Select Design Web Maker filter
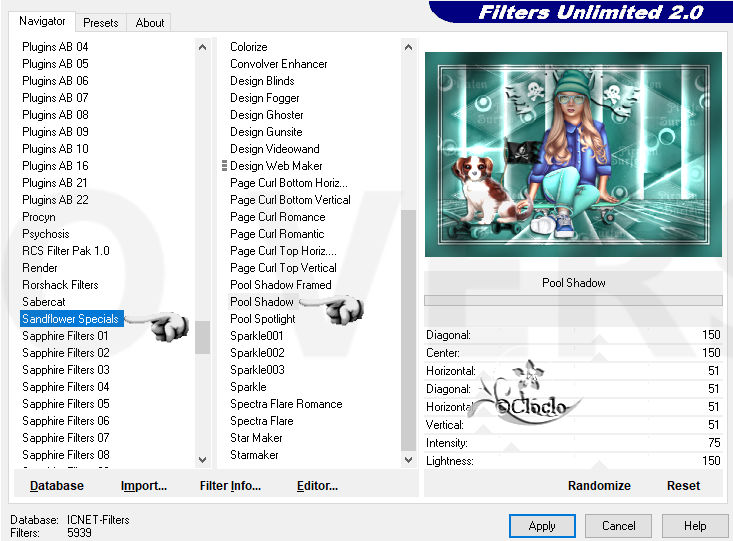Viewport: 733px width, 541px height. click(x=276, y=166)
